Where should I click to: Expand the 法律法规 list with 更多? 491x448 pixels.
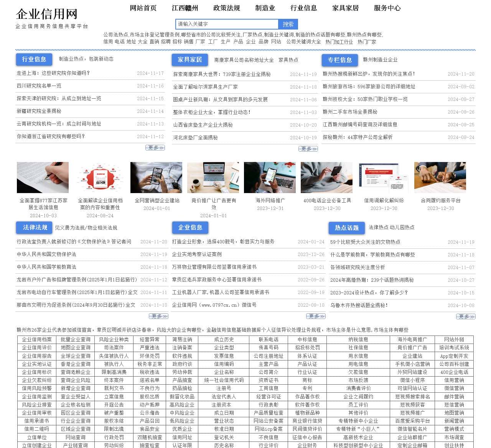coord(158,316)
